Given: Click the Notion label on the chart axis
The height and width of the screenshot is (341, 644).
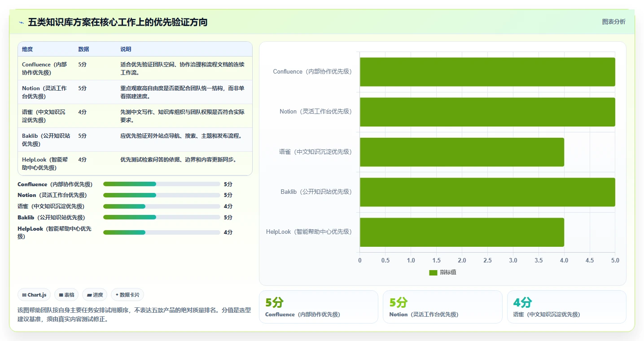Looking at the screenshot, I should click(316, 112).
